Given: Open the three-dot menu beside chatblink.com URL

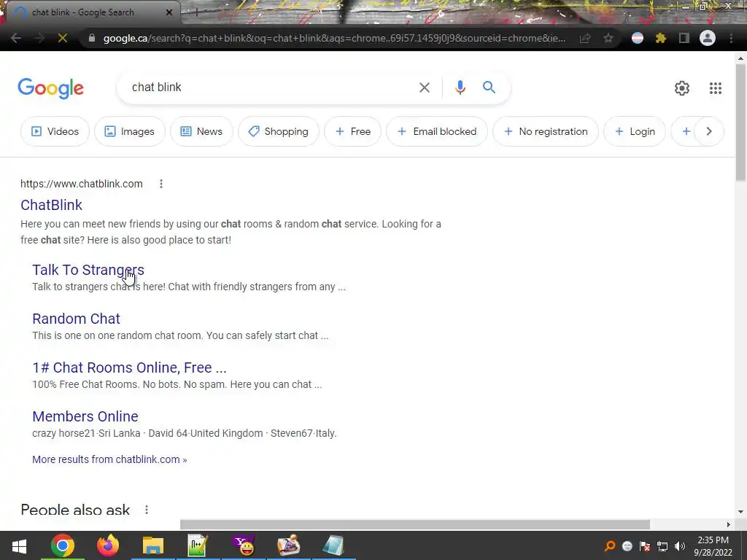Looking at the screenshot, I should 161,184.
